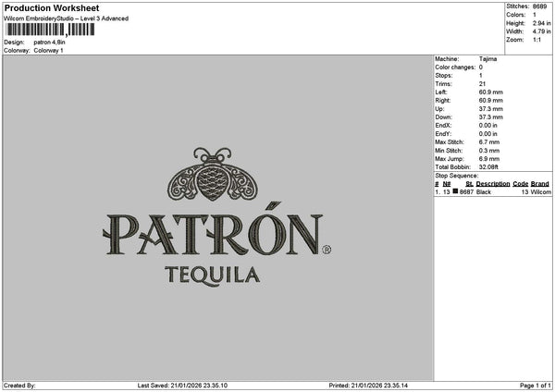The height and width of the screenshot is (392, 555).
Task: Click the 'N#' column header
Action: (447, 184)
